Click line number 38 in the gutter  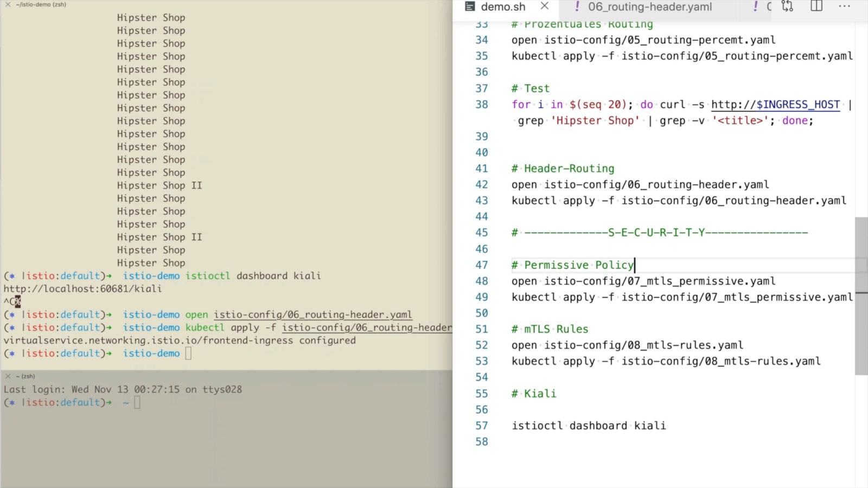point(481,104)
